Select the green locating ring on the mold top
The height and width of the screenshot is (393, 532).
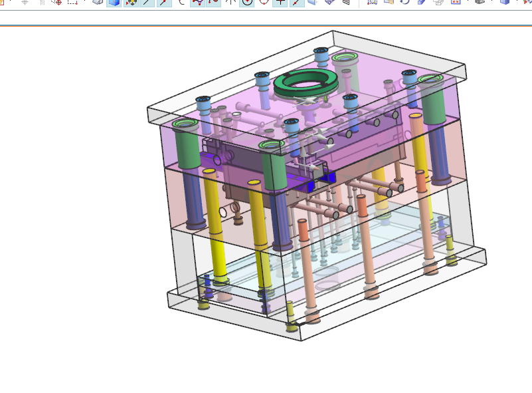306,83
